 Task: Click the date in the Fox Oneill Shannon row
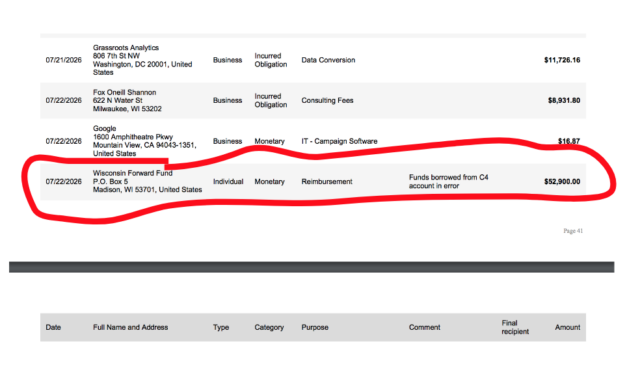[x=64, y=100]
